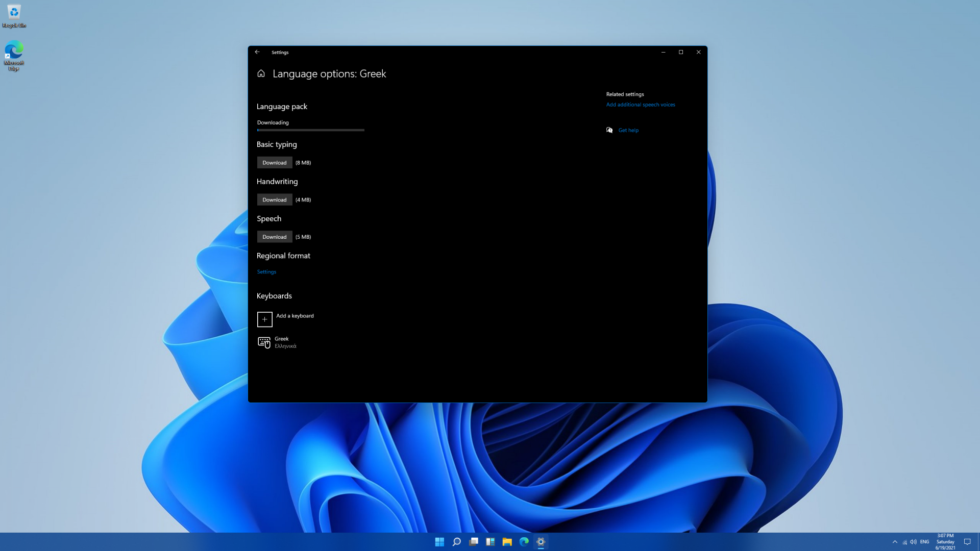This screenshot has height=551, width=980.
Task: Open Microsoft Edge in taskbar
Action: coord(524,542)
